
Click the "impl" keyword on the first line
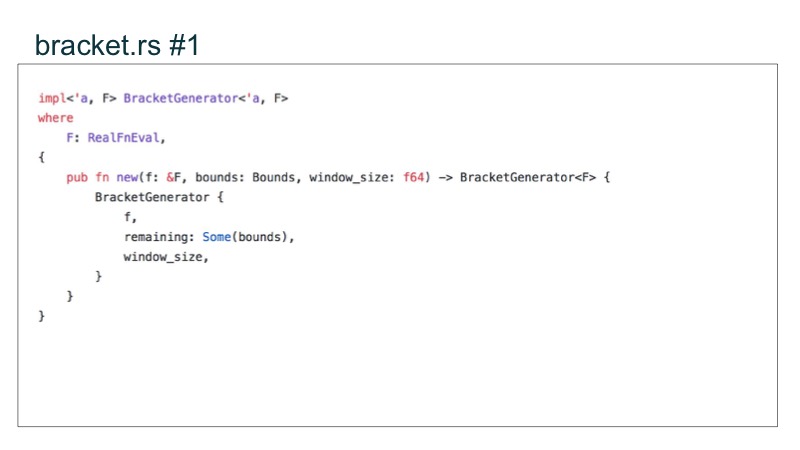pos(49,98)
